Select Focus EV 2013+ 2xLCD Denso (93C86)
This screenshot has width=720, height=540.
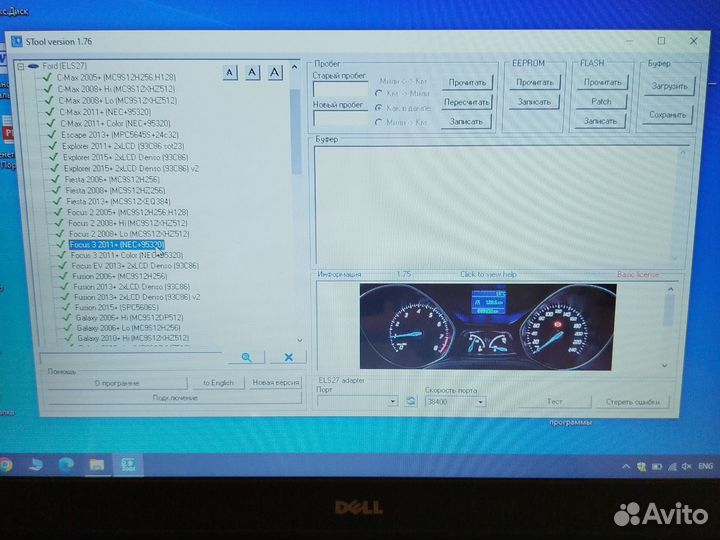click(x=135, y=265)
